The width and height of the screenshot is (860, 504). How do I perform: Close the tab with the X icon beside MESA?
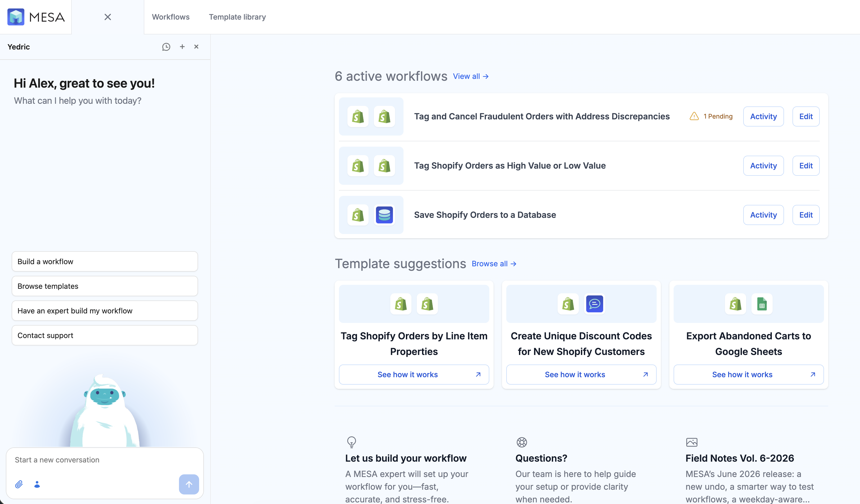(107, 17)
